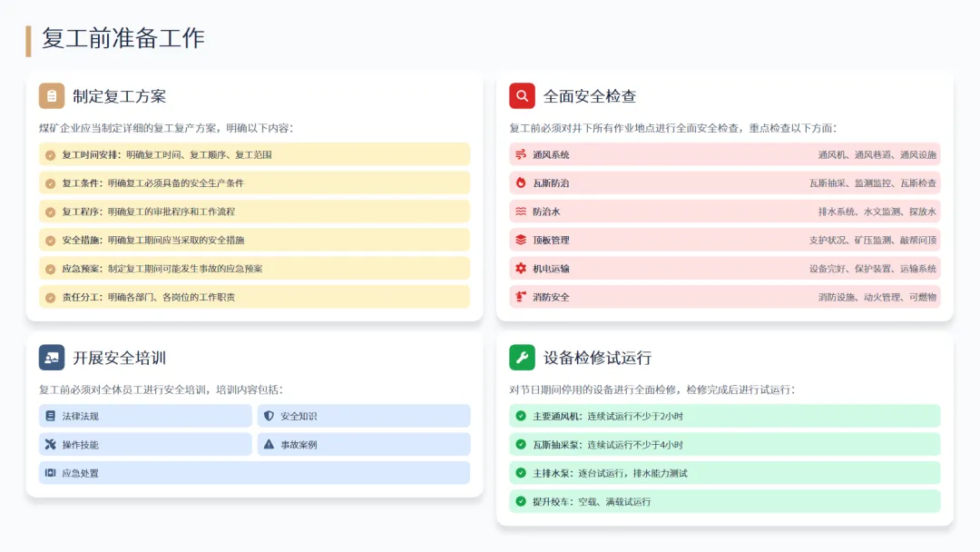Click the training icon beside 开展安全培训
980x552 pixels.
(x=52, y=358)
